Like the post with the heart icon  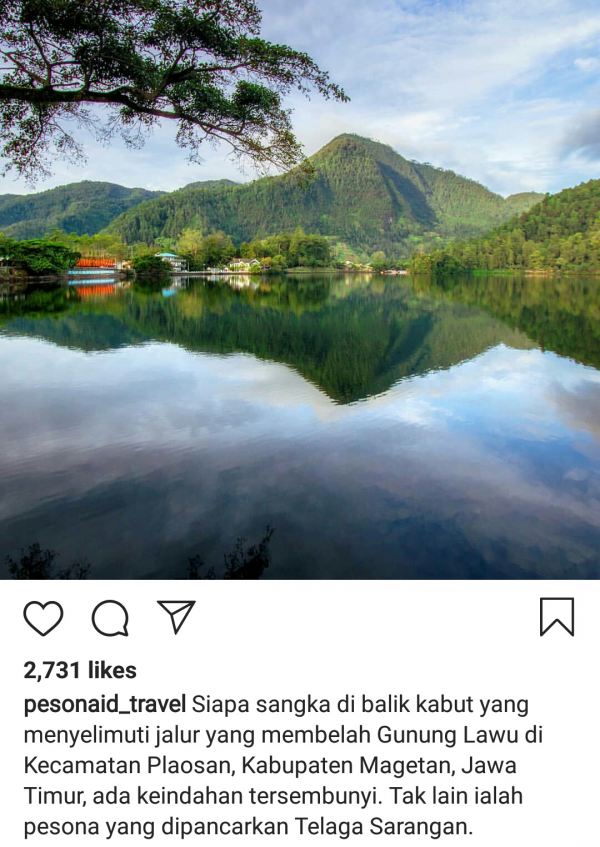(43, 617)
